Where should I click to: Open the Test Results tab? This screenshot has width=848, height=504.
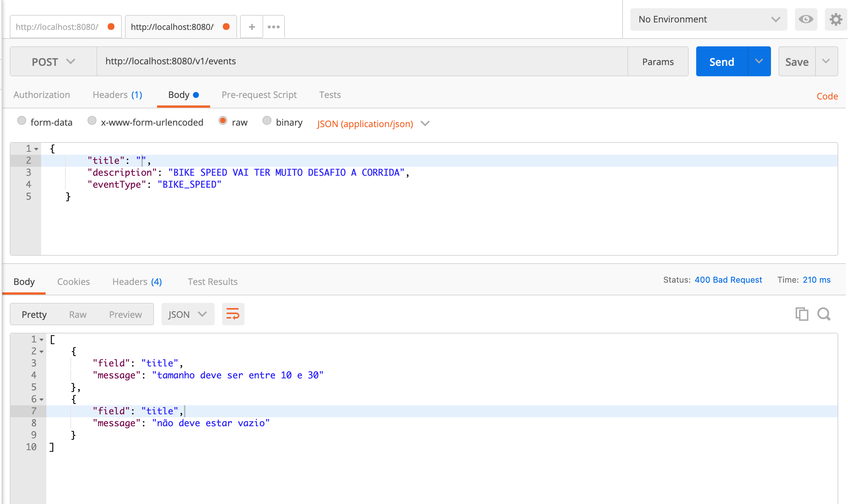pos(212,282)
